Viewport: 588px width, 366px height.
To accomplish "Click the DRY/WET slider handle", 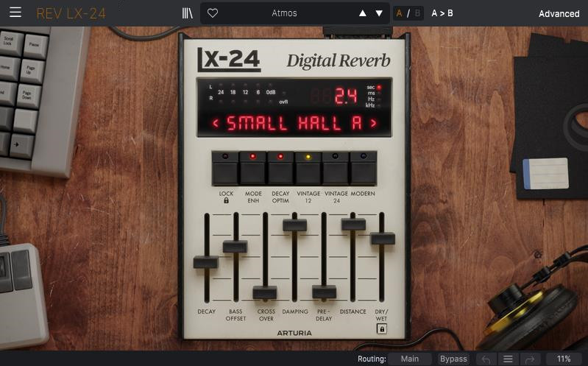I will pos(383,239).
